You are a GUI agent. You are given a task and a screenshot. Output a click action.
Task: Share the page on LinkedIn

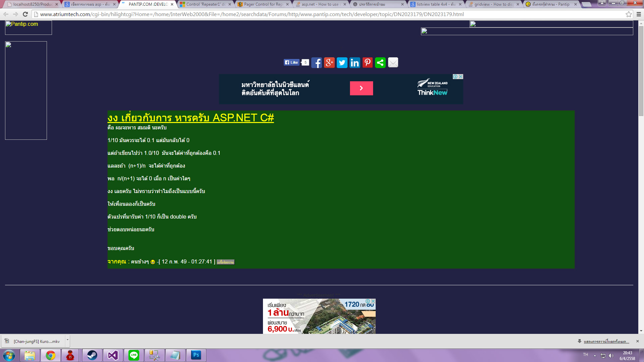(x=355, y=63)
